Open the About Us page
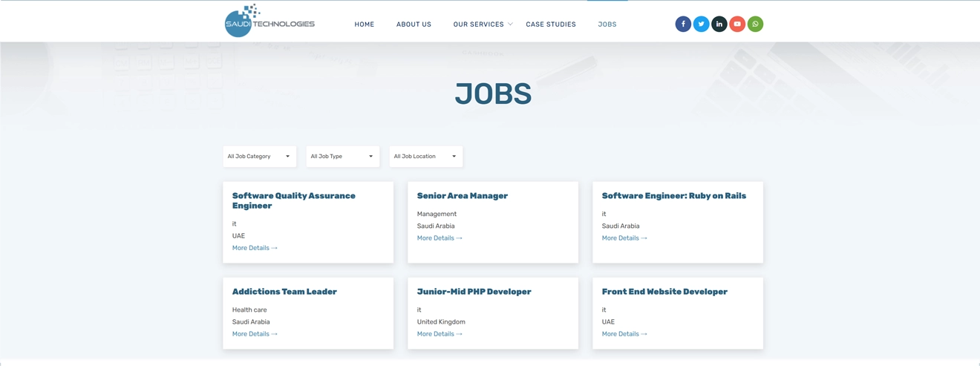This screenshot has width=980, height=383. (x=414, y=24)
